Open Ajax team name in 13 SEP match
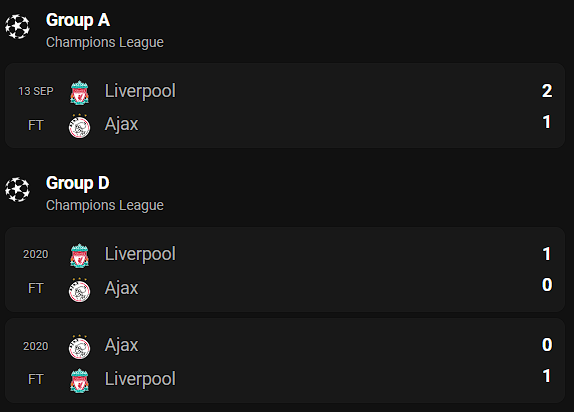The width and height of the screenshot is (574, 412). (122, 124)
